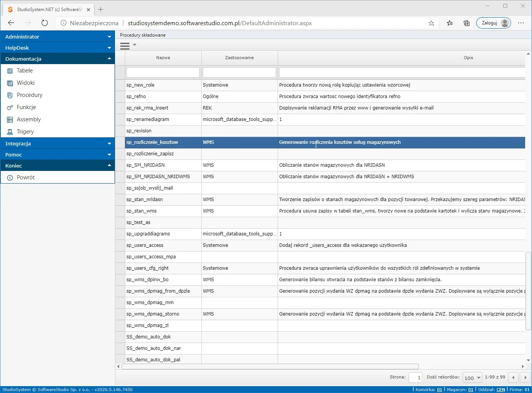Go to the previous grid page
The width and height of the screenshot is (532, 393).
[x=513, y=377]
